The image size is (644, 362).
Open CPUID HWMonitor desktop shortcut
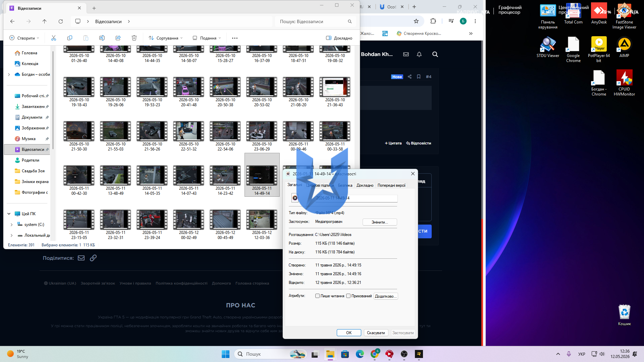point(624,83)
